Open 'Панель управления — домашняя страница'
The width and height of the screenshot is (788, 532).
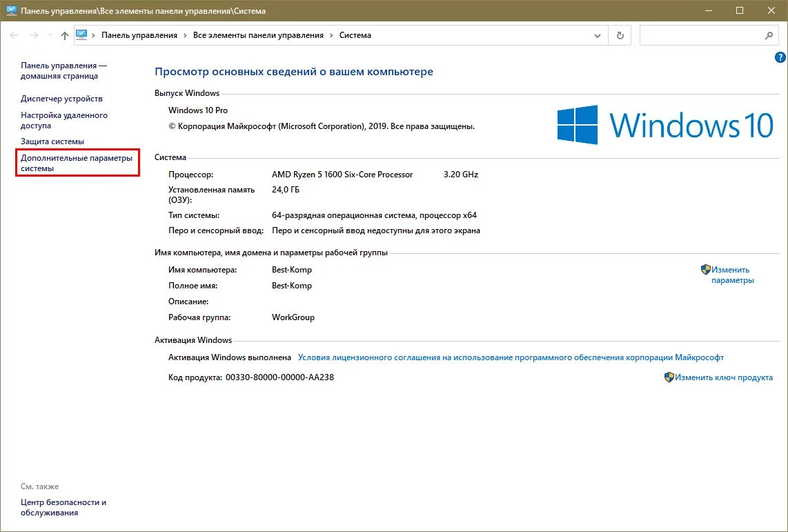(x=63, y=71)
